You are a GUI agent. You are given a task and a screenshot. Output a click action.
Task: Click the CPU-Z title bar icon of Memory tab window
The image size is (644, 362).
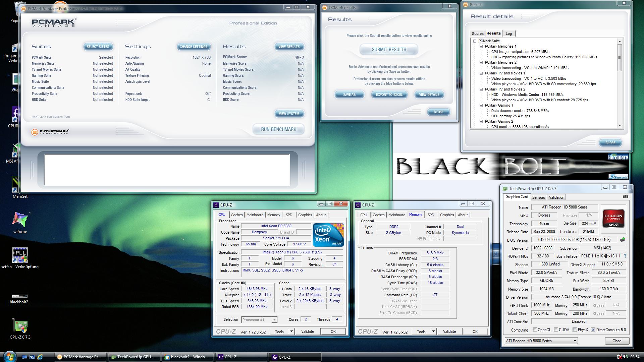(358, 205)
